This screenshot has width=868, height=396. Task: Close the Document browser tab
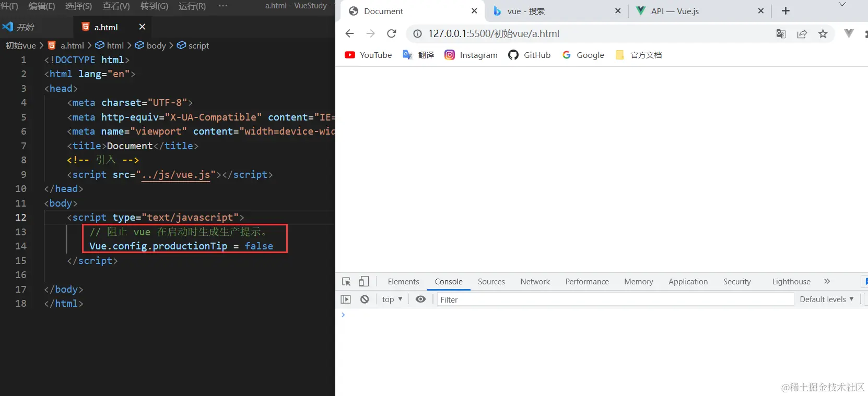[474, 10]
